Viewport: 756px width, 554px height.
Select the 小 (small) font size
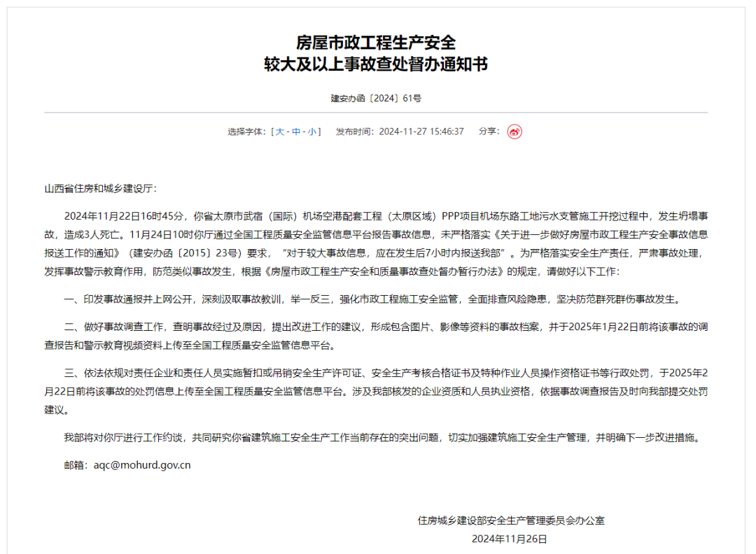point(312,132)
